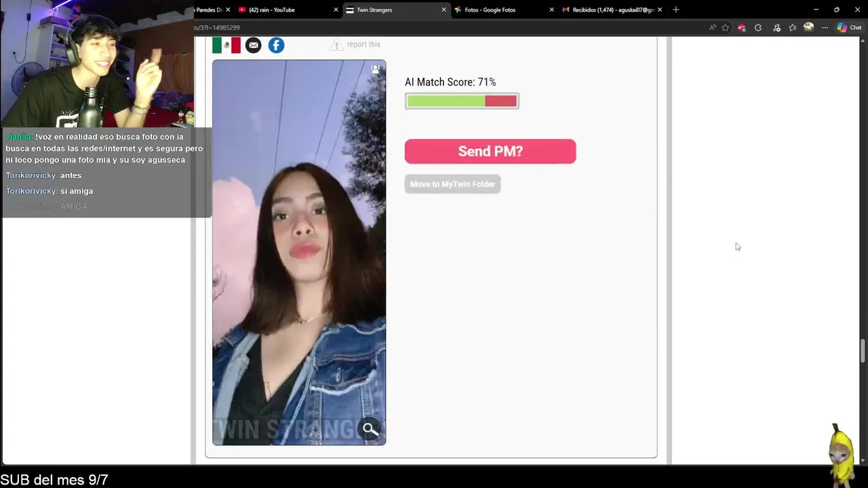Click the streamer webcam overlay
868x488 pixels.
click(97, 64)
